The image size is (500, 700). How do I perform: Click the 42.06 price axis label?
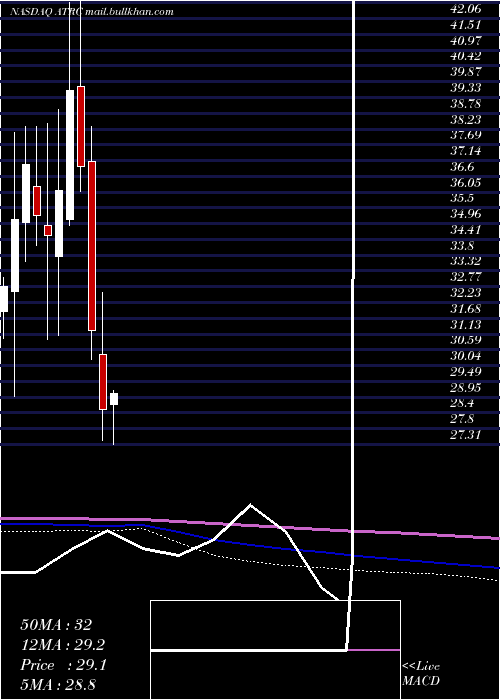pos(466,8)
